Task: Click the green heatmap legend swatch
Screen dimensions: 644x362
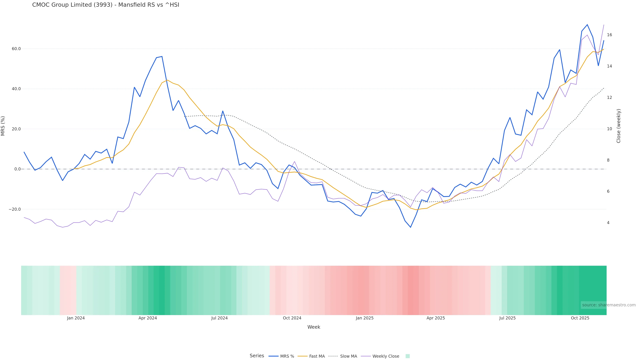Action: click(x=408, y=356)
